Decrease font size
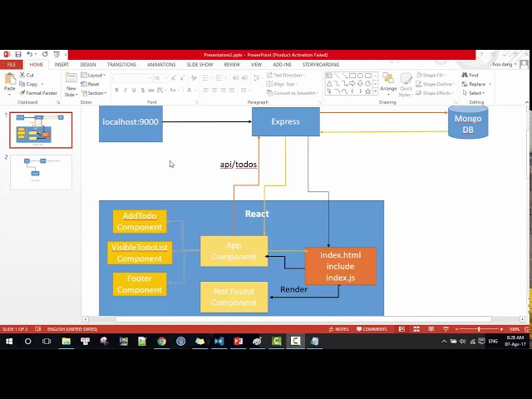 point(182,78)
